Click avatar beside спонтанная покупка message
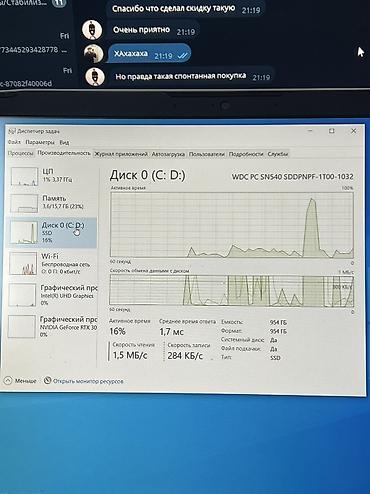 click(95, 76)
